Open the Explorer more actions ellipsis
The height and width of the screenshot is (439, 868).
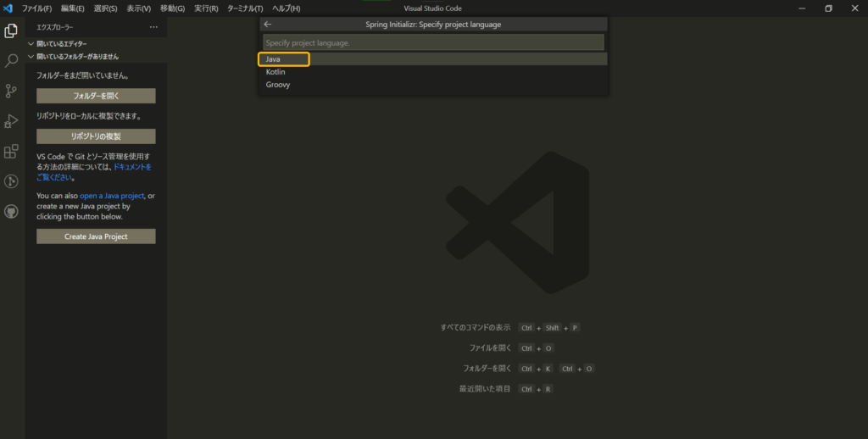(x=153, y=27)
